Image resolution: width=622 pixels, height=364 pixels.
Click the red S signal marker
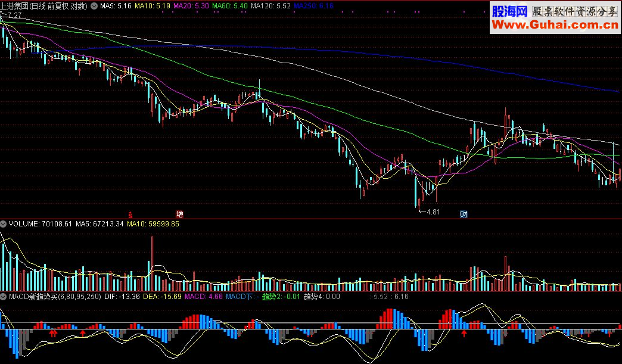pyautogui.click(x=130, y=215)
